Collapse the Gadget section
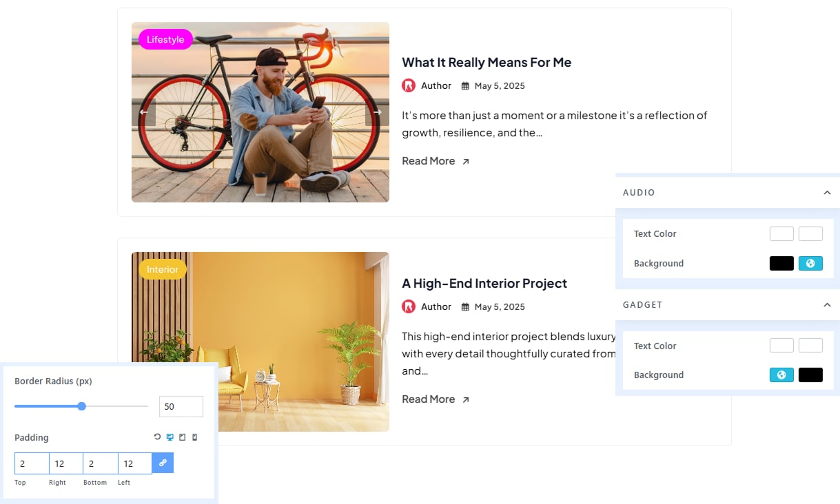 click(827, 304)
